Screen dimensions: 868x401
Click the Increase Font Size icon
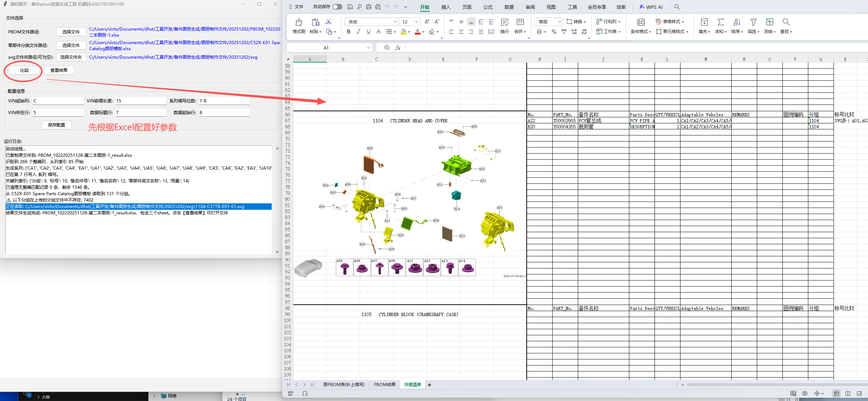point(427,22)
